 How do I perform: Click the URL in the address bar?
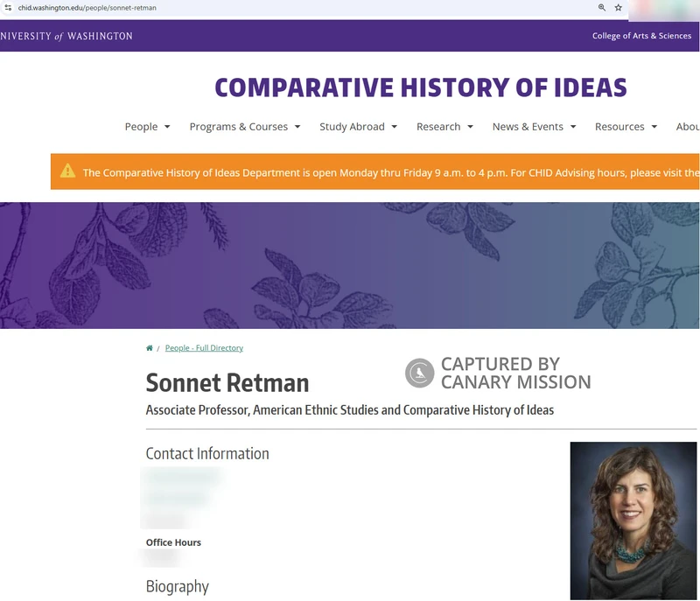87,8
